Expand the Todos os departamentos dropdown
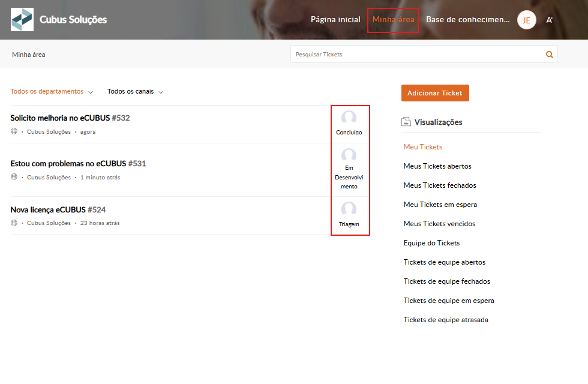 pos(52,92)
